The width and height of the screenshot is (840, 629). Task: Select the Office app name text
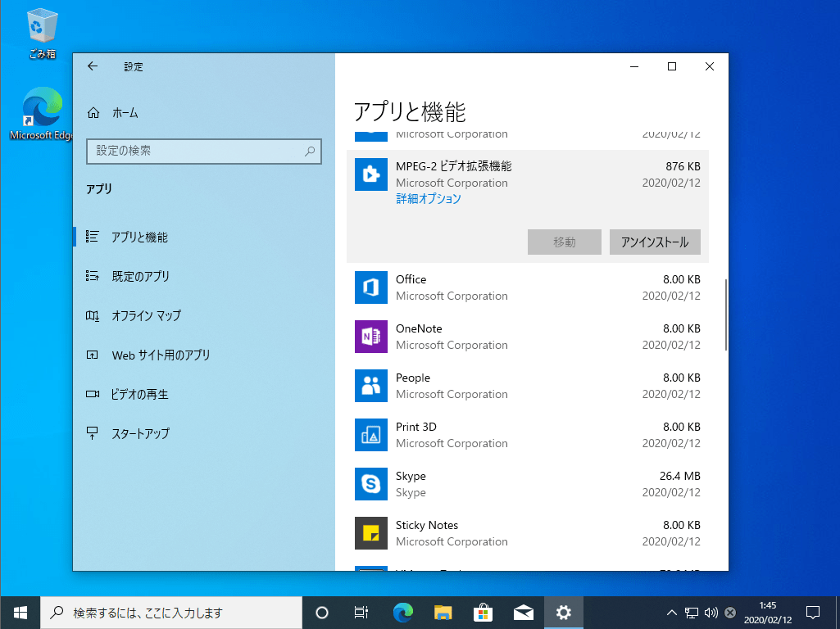coord(411,279)
